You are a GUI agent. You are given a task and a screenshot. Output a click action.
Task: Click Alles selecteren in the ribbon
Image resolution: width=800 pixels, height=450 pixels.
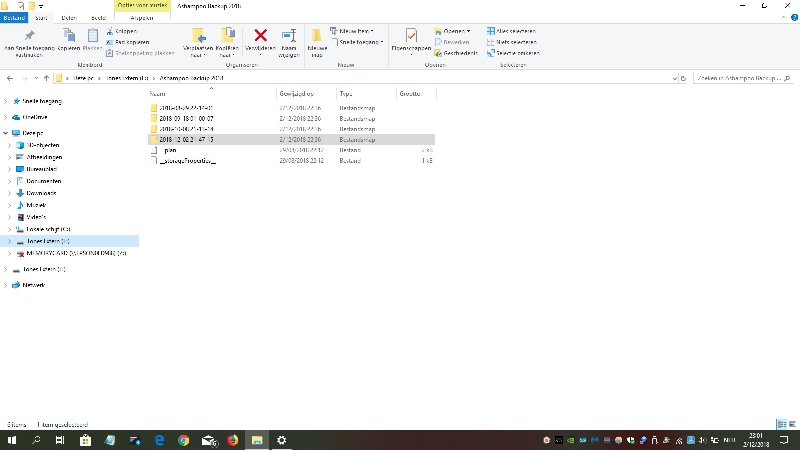pos(511,31)
